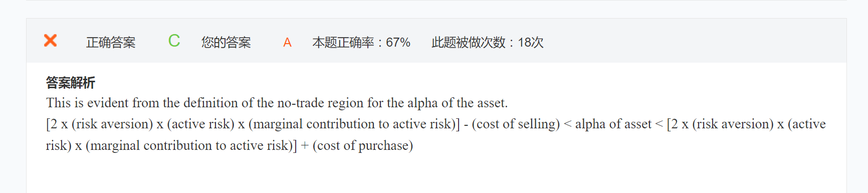The image size is (868, 193).
Task: Click the words "alpha of asset"
Action: coord(613,124)
